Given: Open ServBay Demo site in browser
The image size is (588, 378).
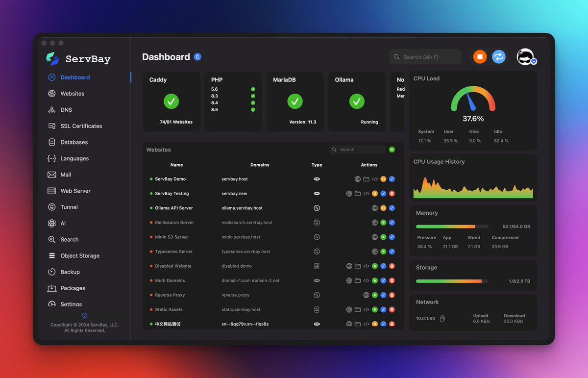Looking at the screenshot, I should 357,179.
